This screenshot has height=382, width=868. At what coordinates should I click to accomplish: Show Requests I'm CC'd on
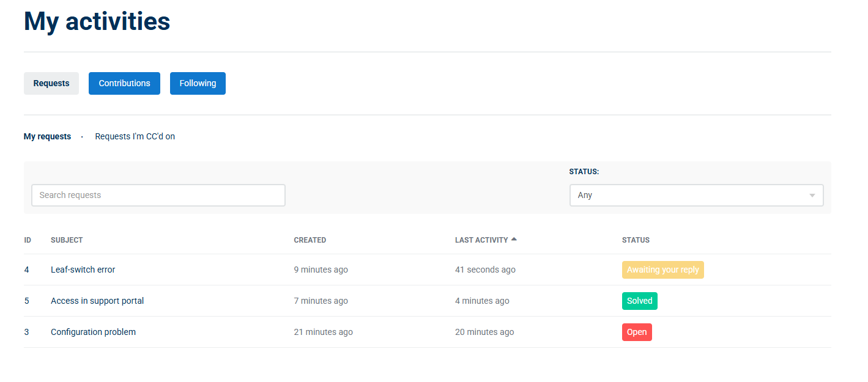point(135,136)
